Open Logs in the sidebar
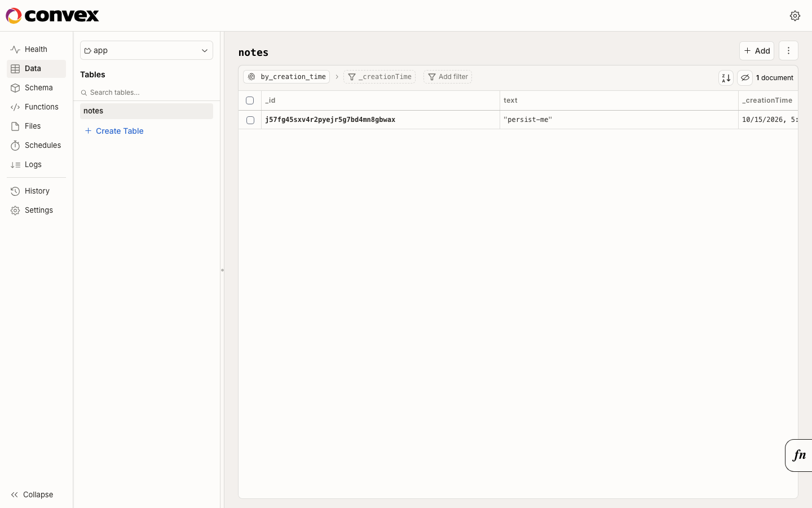The height and width of the screenshot is (508, 812). (x=36, y=165)
